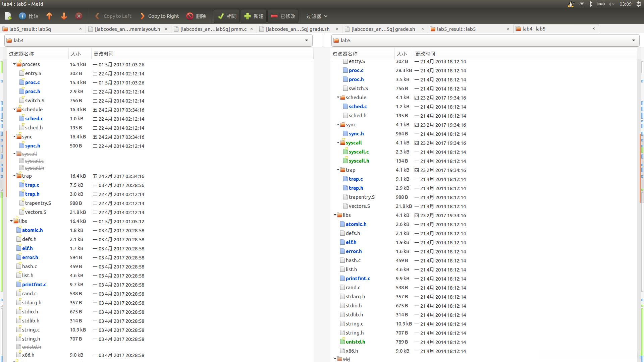Viewport: 644px width, 362px height.
Task: Click the next change down arrow
Action: (64, 16)
